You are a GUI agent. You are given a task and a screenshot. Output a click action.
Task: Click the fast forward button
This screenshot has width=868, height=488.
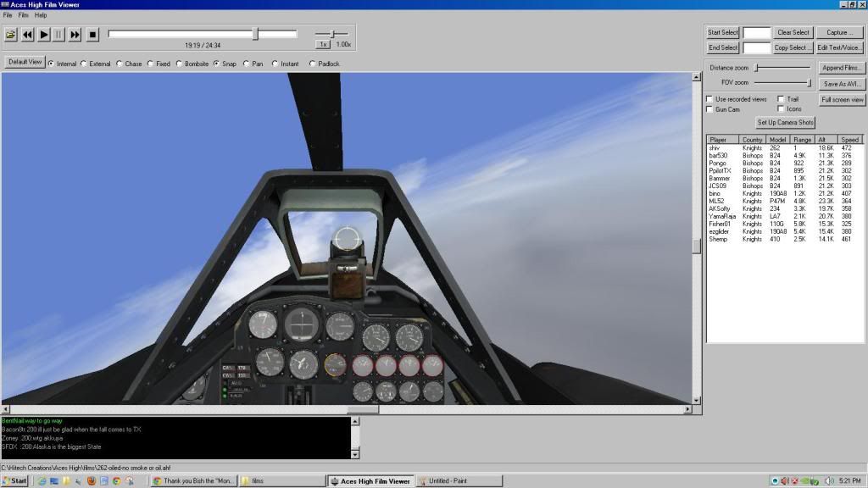(75, 35)
